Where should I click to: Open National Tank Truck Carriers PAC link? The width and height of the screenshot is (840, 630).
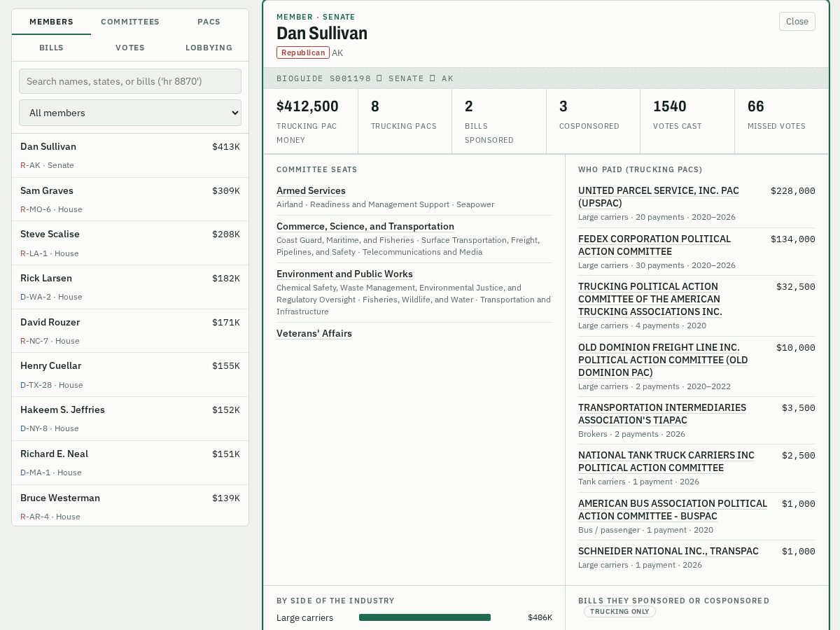[x=666, y=461]
